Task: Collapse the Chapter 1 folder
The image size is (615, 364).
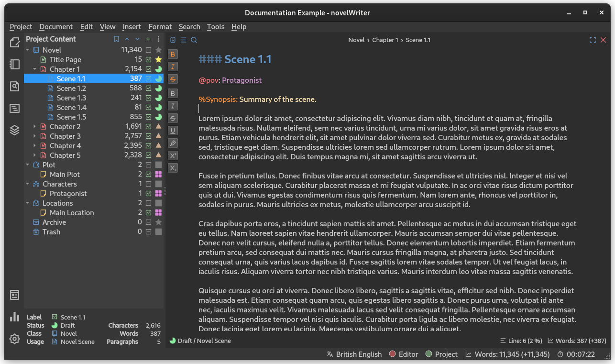Action: click(x=35, y=69)
